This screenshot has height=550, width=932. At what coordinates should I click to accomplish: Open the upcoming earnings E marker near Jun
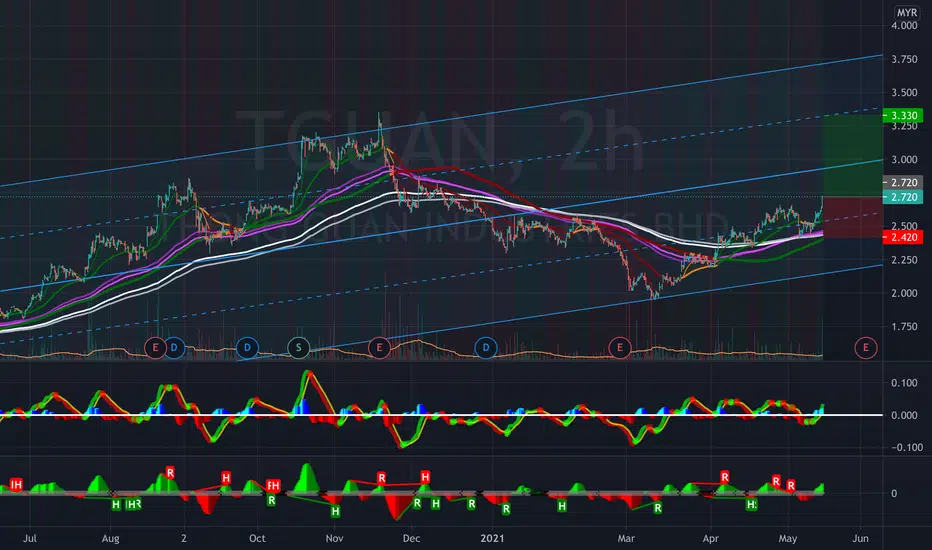click(x=865, y=347)
